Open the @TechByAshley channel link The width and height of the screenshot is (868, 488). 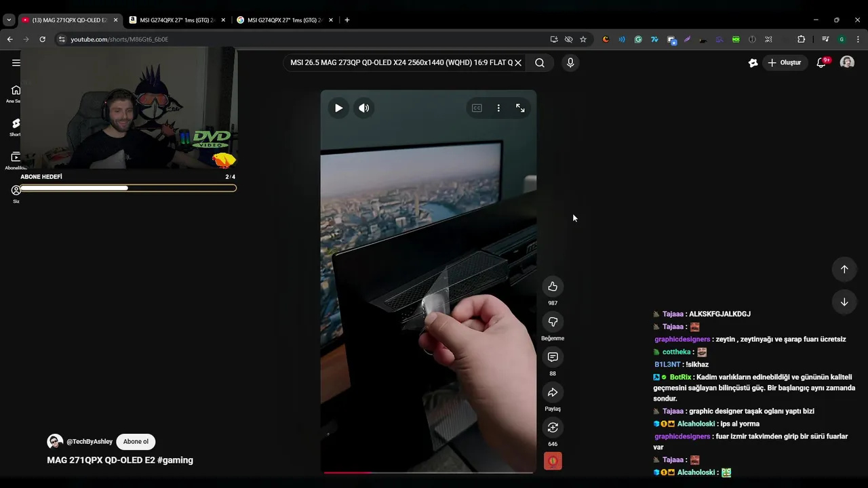coord(90,442)
